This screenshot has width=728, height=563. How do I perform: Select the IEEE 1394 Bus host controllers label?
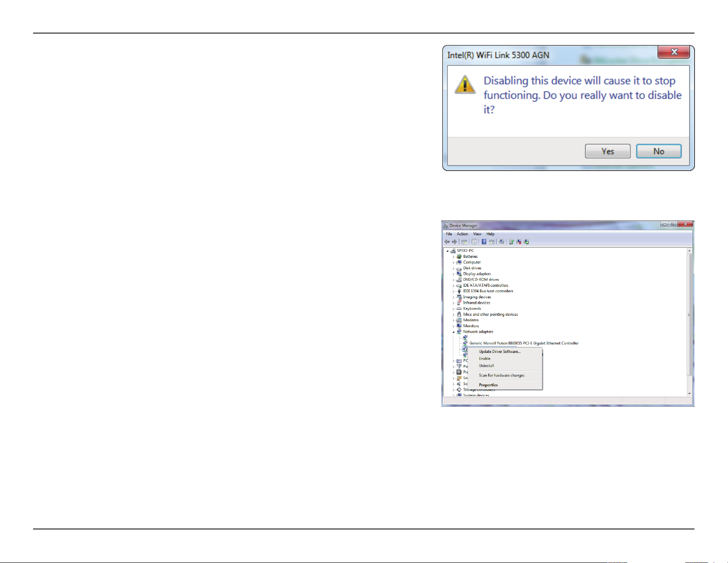[x=488, y=291]
